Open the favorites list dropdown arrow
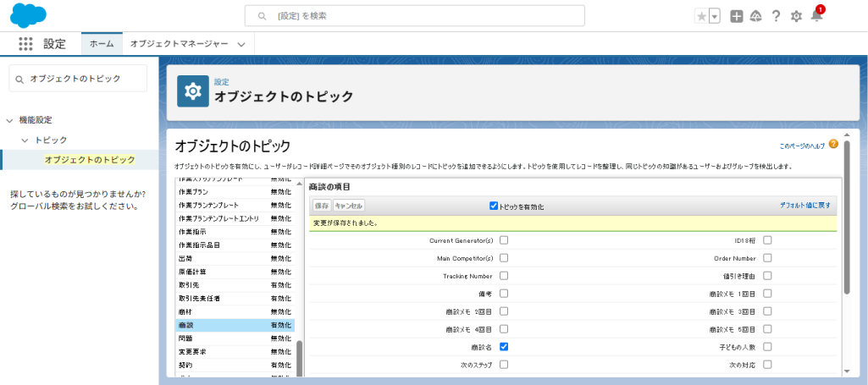 [x=715, y=17]
